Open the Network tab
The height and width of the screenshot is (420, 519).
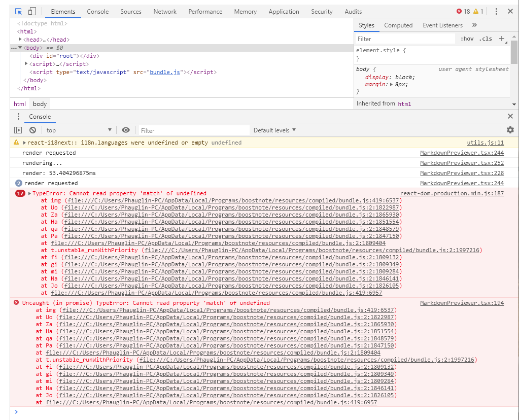point(165,12)
